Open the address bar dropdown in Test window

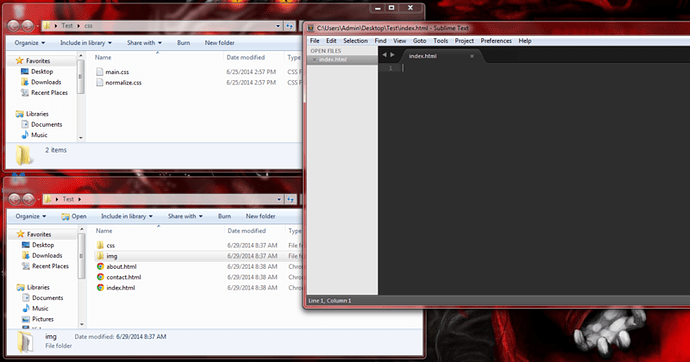point(279,199)
